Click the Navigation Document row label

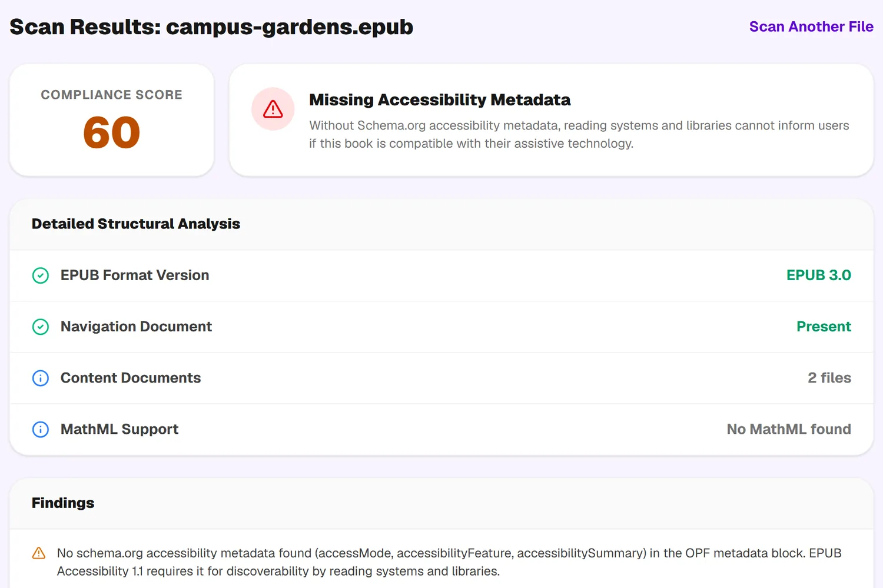136,327
